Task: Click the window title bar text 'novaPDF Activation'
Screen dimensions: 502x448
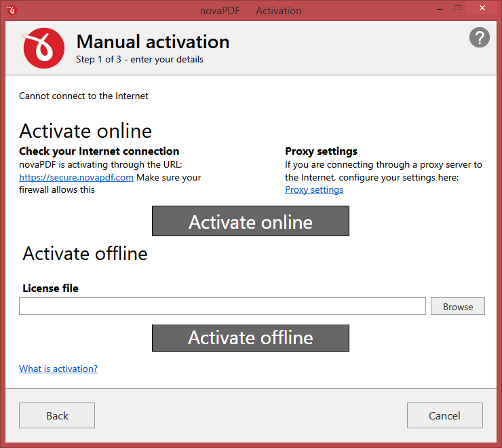Action: pyautogui.click(x=250, y=10)
